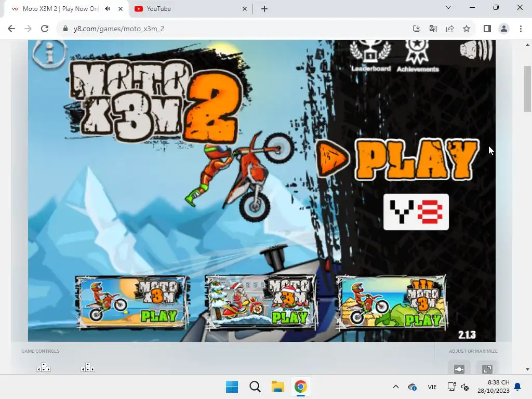Toggle the browser side panel
This screenshot has height=399, width=532.
tap(487, 29)
